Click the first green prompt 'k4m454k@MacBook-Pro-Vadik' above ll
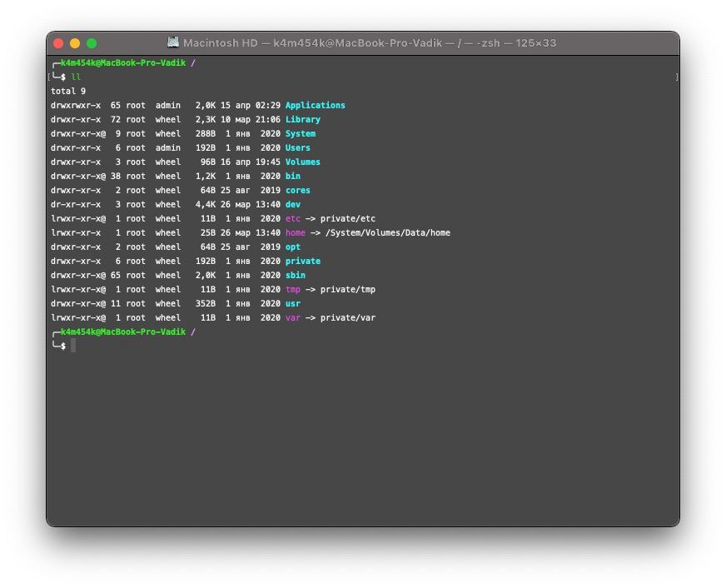 click(x=123, y=63)
